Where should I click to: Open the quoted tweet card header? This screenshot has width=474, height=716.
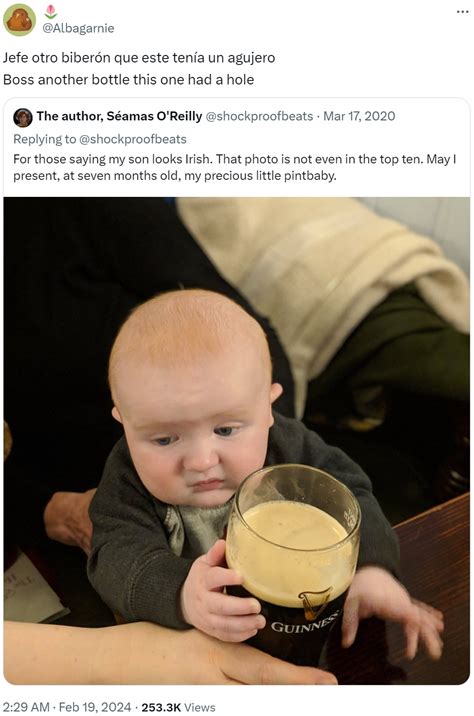204,116
